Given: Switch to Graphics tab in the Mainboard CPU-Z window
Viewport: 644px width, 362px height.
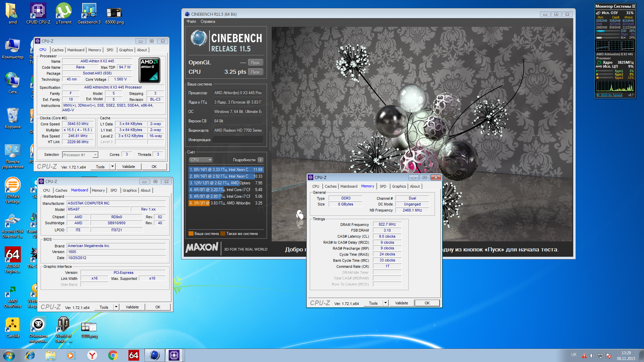Looking at the screenshot, I should coord(129,190).
